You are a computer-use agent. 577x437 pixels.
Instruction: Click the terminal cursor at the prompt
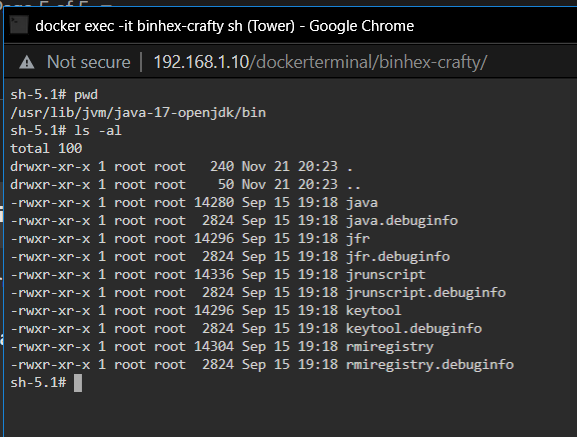coord(78,383)
